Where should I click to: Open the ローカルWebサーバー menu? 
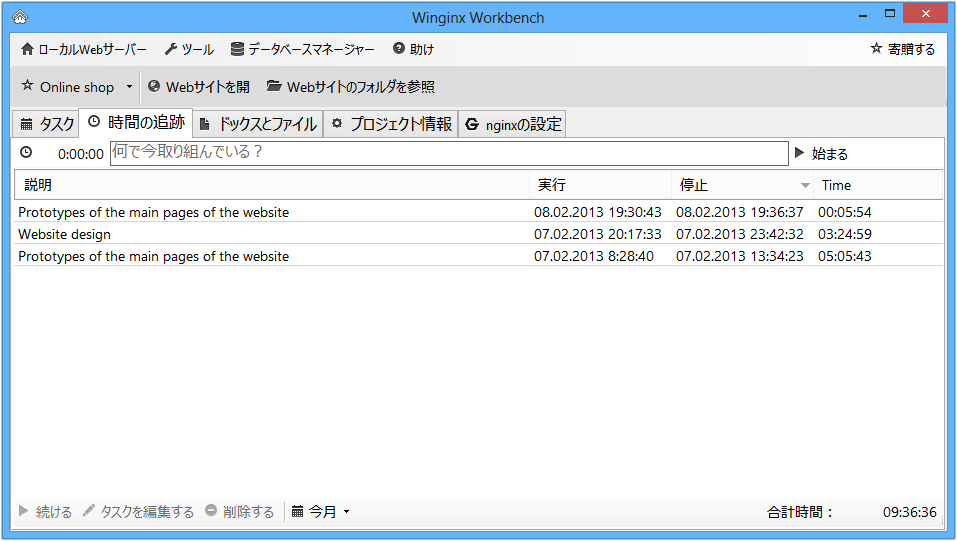pos(84,49)
